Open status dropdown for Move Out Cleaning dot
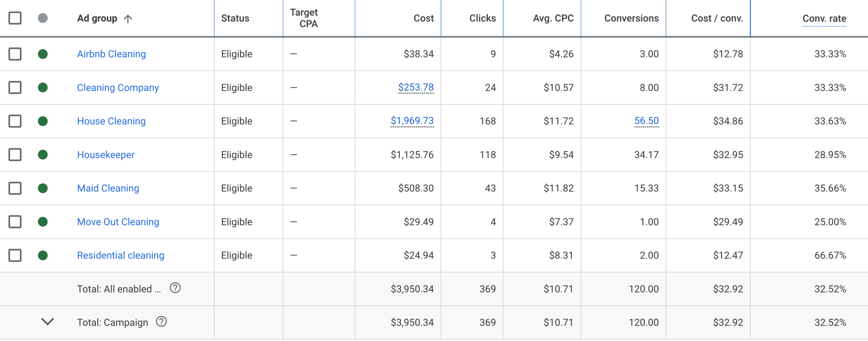Image resolution: width=868 pixels, height=341 pixels. 43,222
